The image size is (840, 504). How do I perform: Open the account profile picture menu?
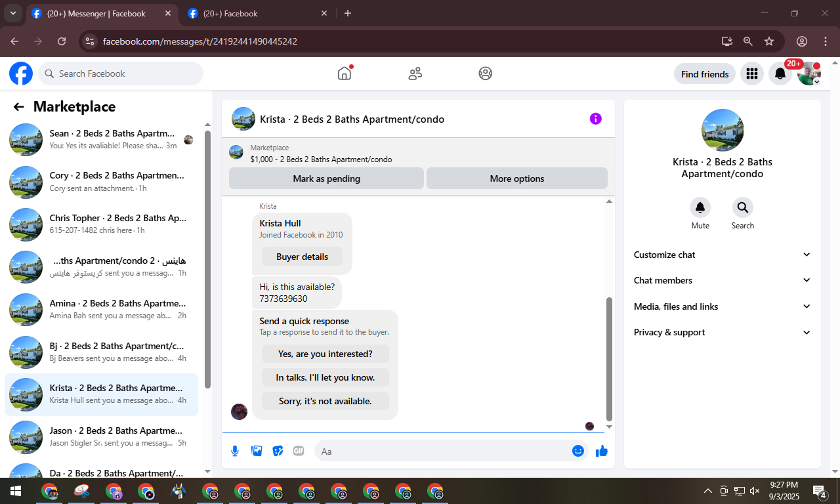click(x=808, y=74)
